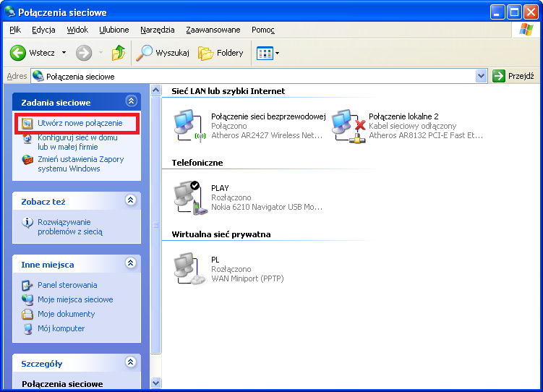543x392 pixels.
Task: Go up one folder level icon
Action: click(119, 53)
